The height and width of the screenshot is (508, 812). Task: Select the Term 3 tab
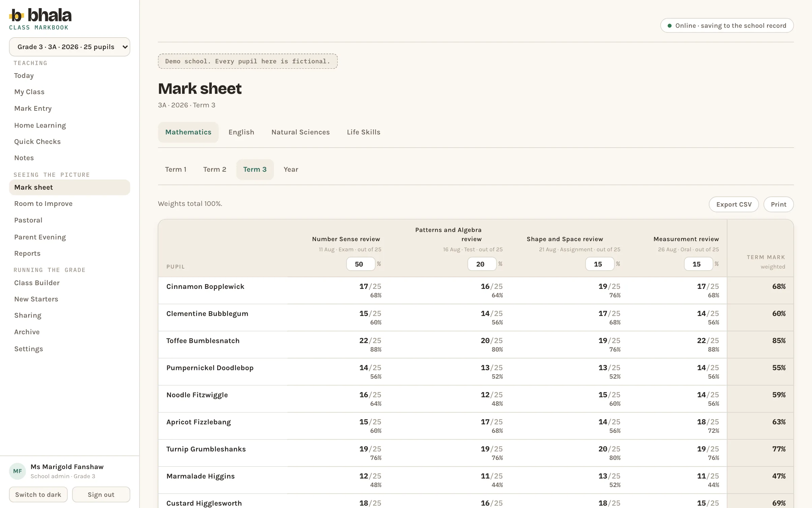click(x=255, y=169)
